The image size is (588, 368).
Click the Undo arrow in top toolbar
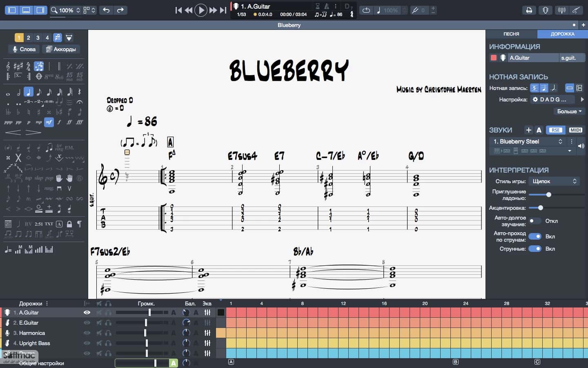(x=106, y=10)
